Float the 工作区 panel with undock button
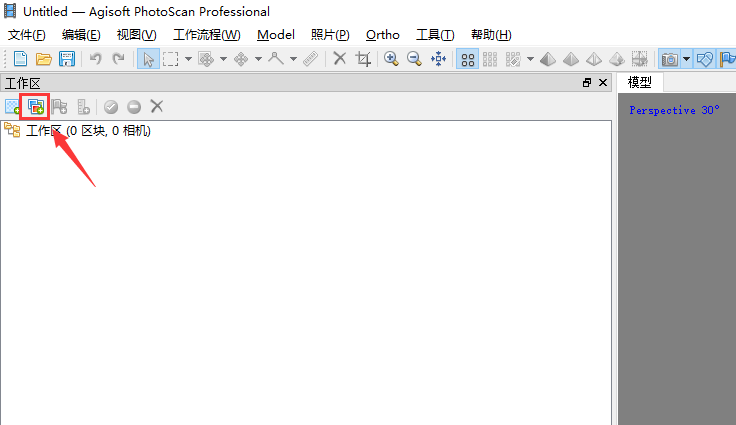 click(587, 83)
